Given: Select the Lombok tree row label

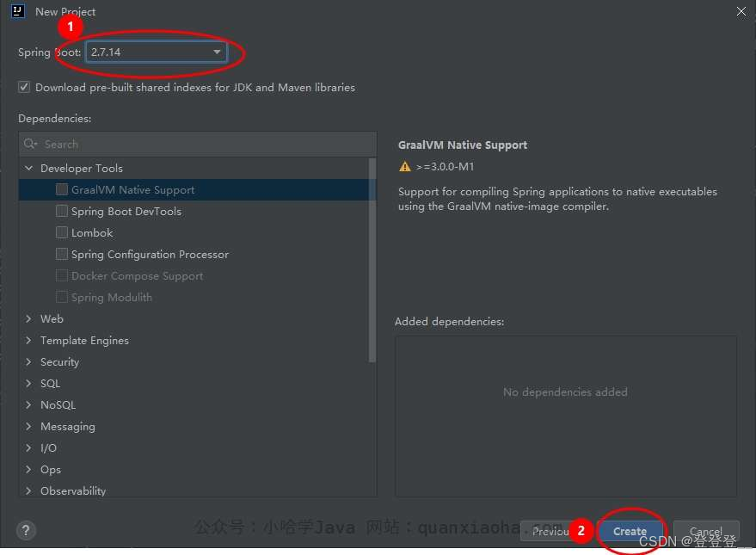Looking at the screenshot, I should point(92,232).
